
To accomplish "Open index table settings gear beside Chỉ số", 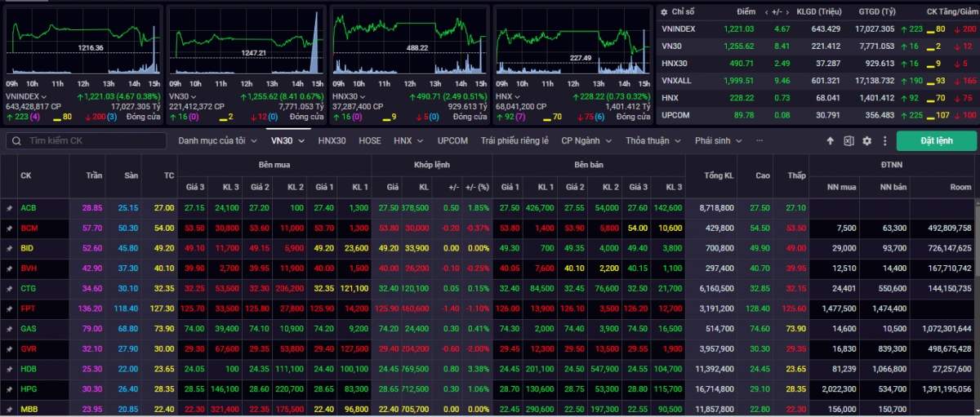I will pyautogui.click(x=664, y=12).
